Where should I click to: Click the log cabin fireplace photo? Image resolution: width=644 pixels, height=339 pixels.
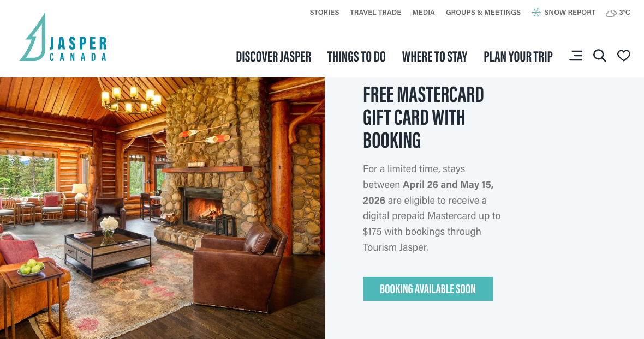[x=162, y=208]
